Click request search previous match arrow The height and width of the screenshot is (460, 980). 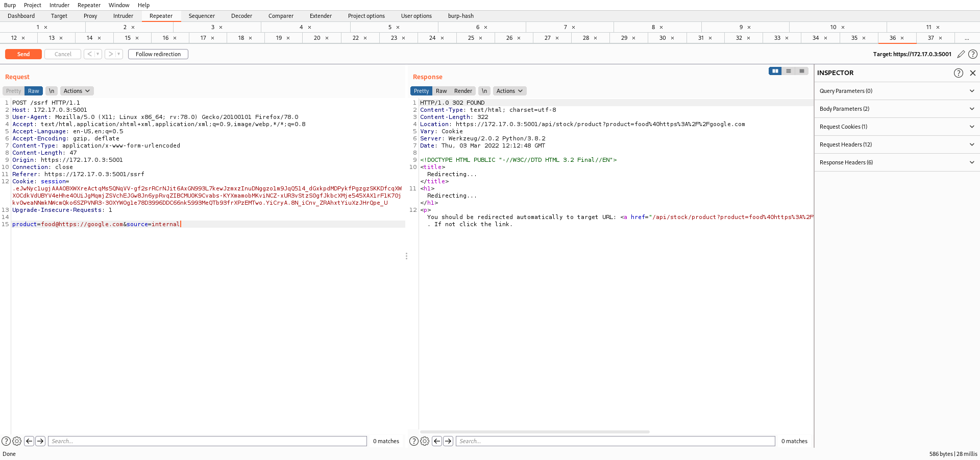(x=29, y=441)
